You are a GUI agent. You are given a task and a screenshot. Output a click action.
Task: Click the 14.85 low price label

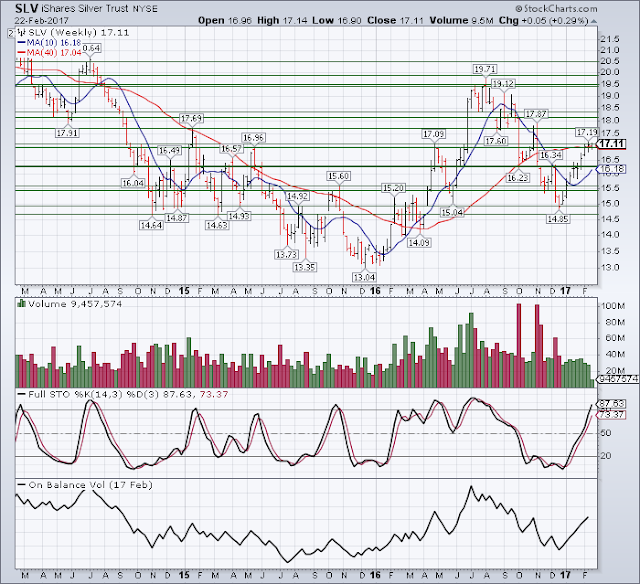pyautogui.click(x=558, y=219)
